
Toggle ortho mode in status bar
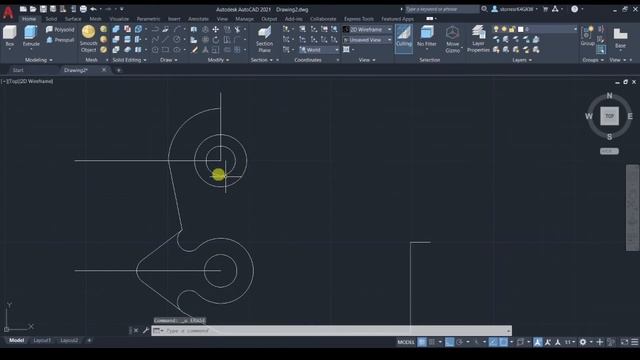pyautogui.click(x=449, y=342)
